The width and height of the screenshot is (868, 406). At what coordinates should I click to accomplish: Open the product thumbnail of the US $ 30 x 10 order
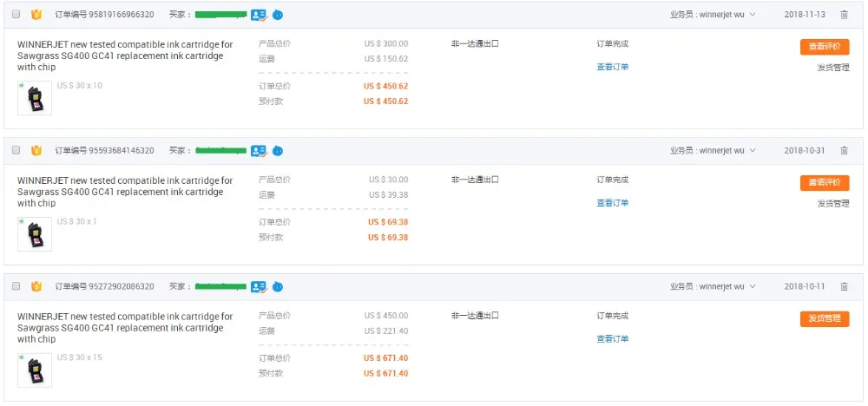35,98
